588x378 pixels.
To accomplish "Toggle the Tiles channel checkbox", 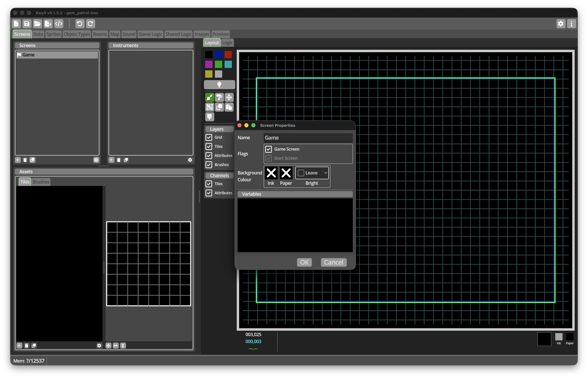I will [209, 184].
